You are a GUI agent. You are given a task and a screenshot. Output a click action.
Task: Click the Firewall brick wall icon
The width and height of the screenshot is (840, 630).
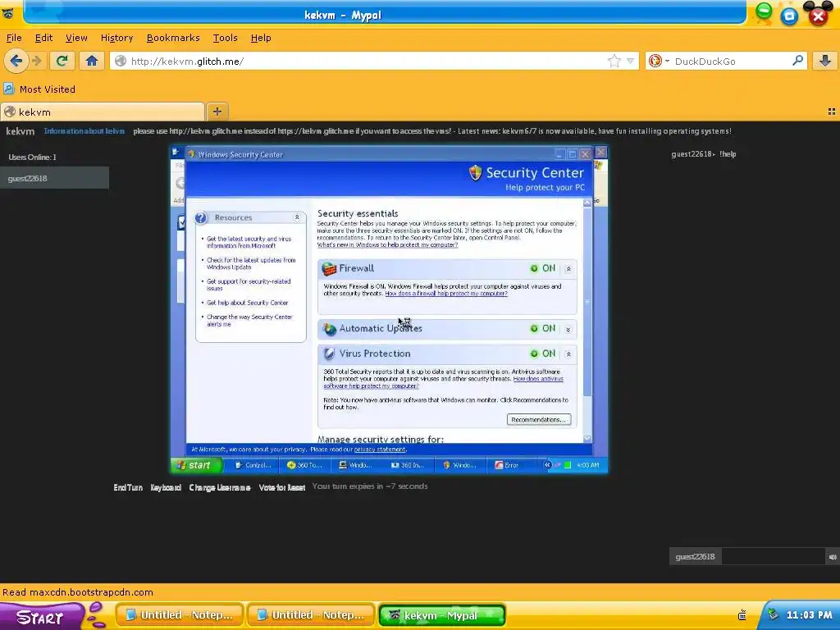pyautogui.click(x=329, y=268)
